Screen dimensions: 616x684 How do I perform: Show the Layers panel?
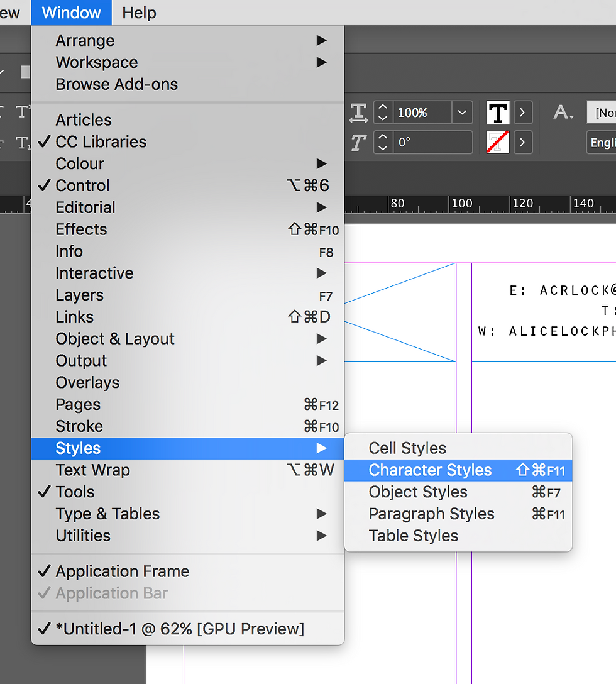click(187, 295)
